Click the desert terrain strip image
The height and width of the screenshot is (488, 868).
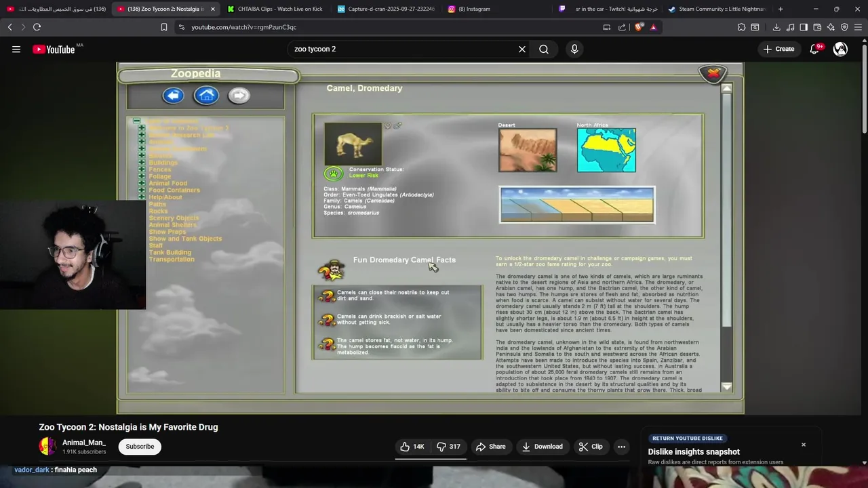(577, 204)
